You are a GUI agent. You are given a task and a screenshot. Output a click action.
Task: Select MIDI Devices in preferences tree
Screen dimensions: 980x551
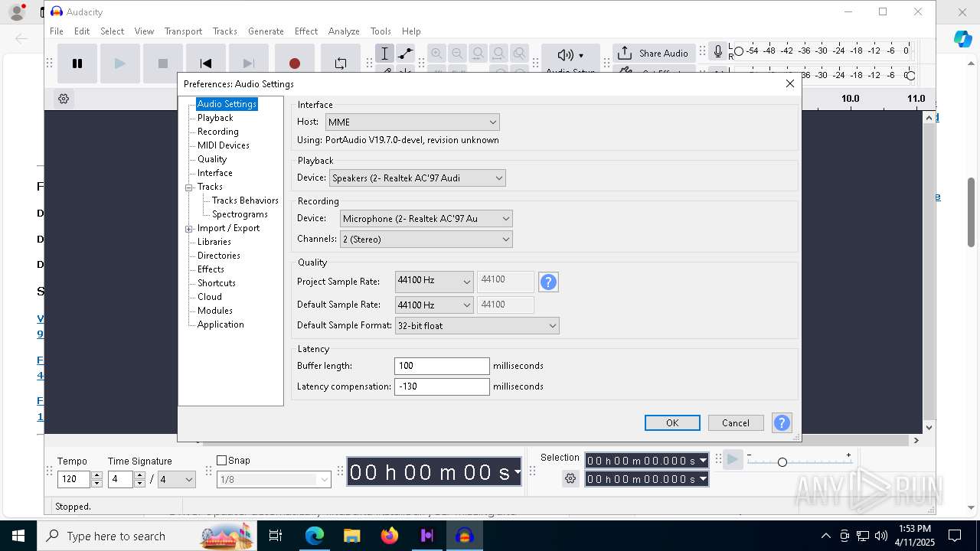[224, 145]
